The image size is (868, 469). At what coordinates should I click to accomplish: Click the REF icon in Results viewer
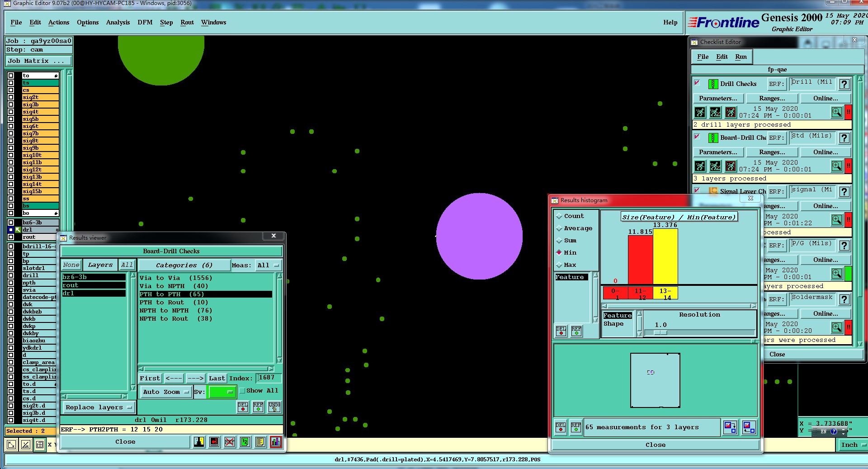click(258, 407)
